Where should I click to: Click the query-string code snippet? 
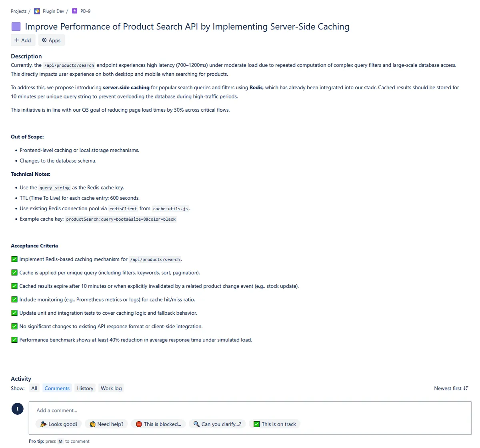55,188
